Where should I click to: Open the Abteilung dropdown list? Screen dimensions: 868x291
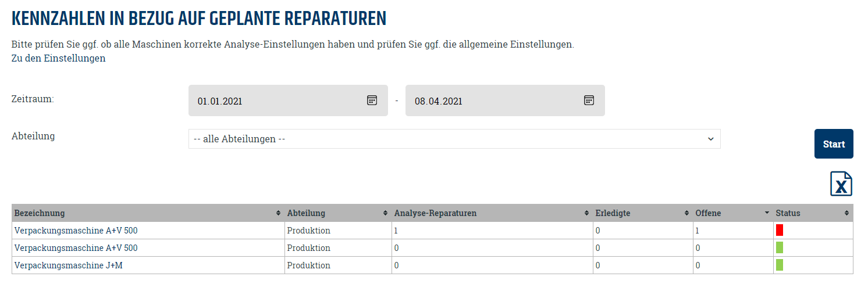coord(454,139)
